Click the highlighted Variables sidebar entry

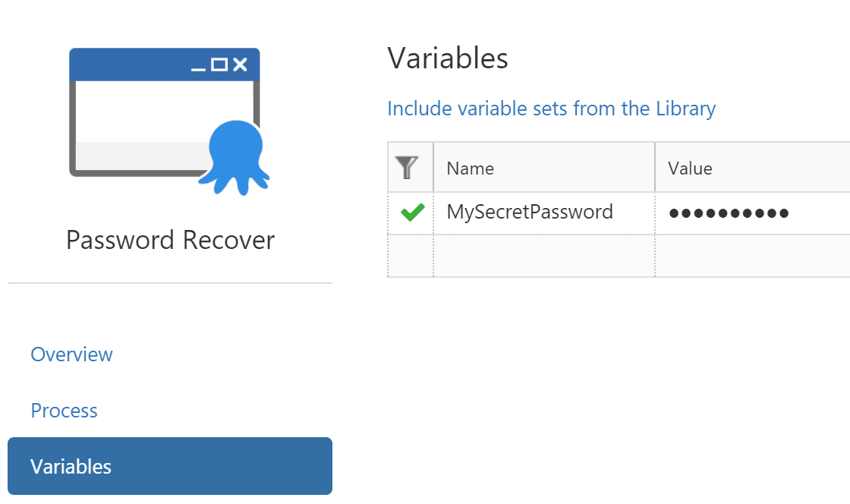point(71,466)
